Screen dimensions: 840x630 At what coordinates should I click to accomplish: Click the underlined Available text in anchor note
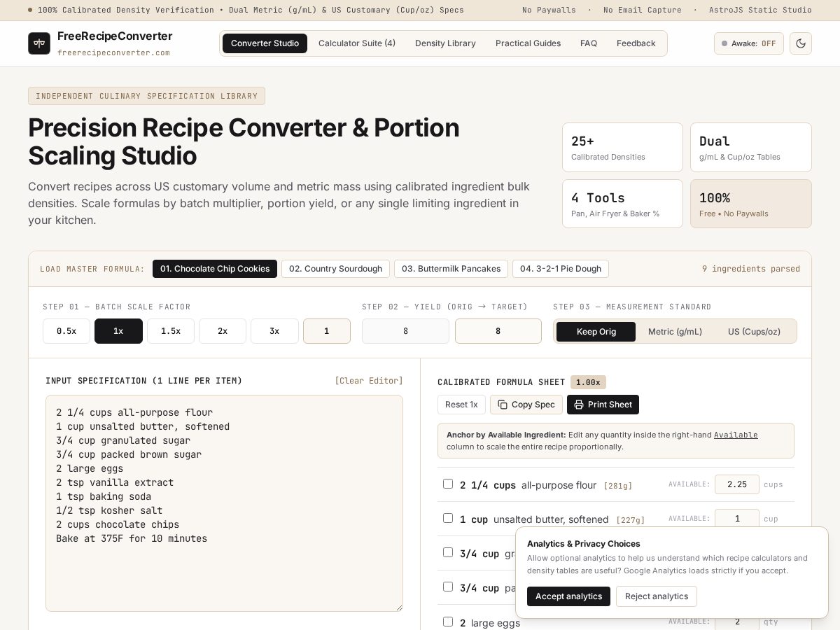736,435
